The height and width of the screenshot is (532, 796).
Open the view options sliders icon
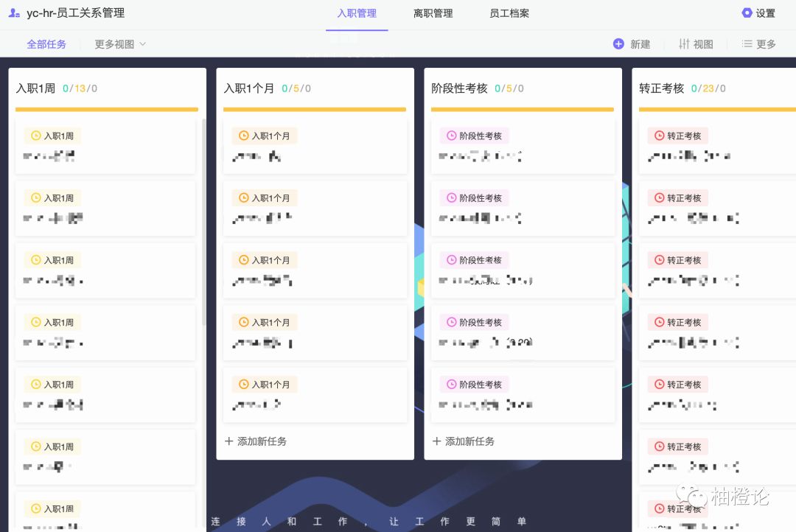[x=684, y=44]
